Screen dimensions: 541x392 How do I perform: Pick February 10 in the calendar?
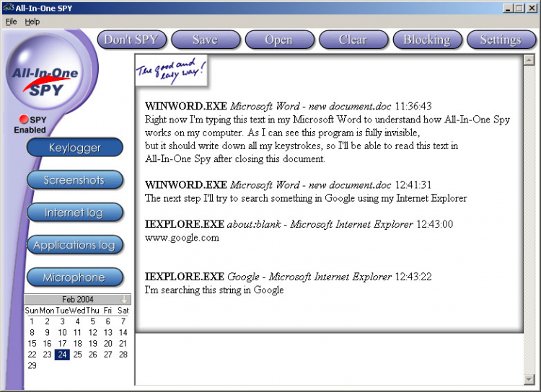pos(63,332)
